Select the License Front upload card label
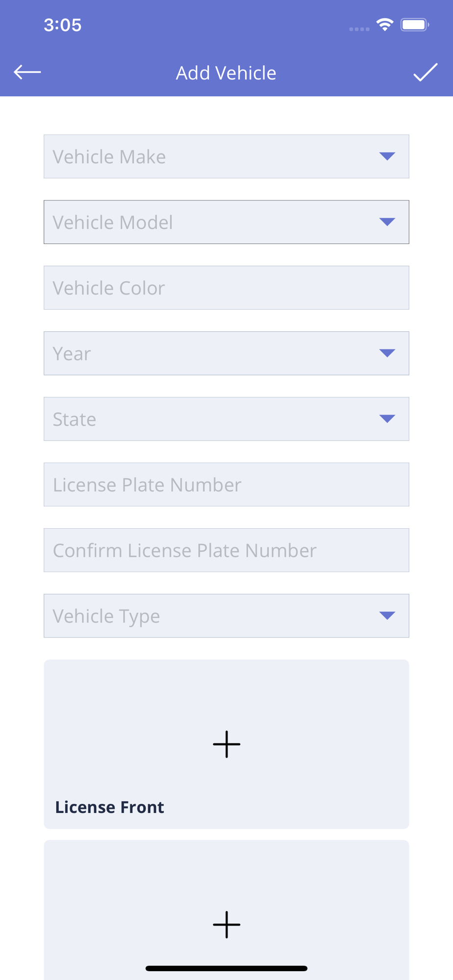The width and height of the screenshot is (453, 980). click(x=109, y=807)
